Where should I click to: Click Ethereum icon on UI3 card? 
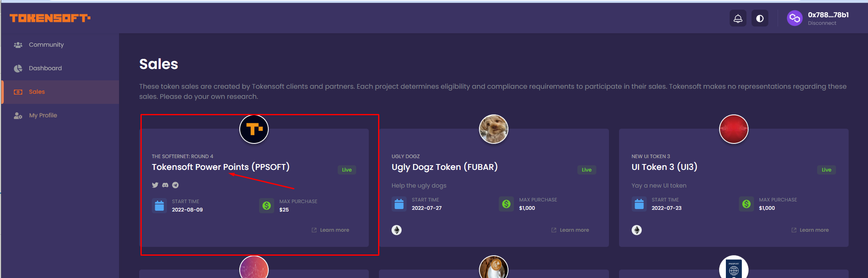(637, 230)
